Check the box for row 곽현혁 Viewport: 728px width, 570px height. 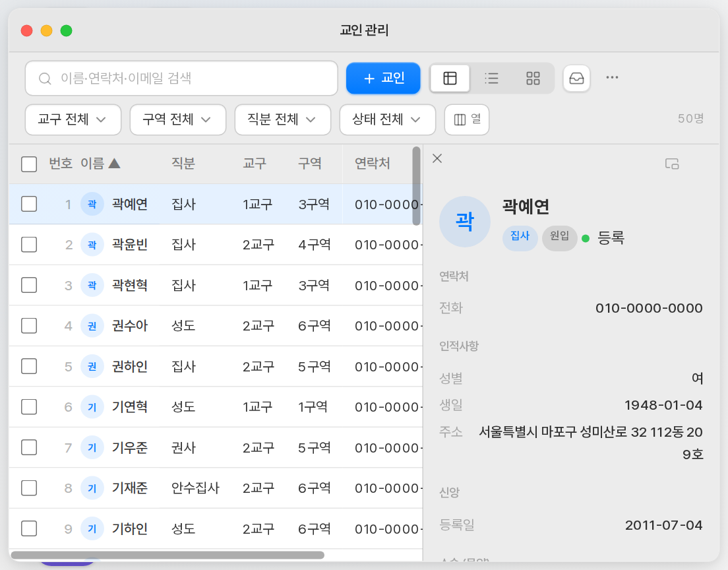29,285
